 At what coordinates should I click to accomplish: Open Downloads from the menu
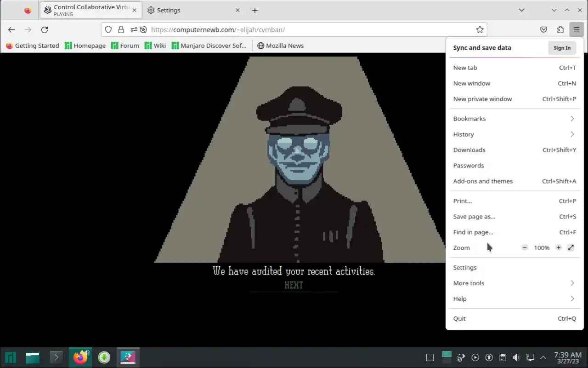514,150
